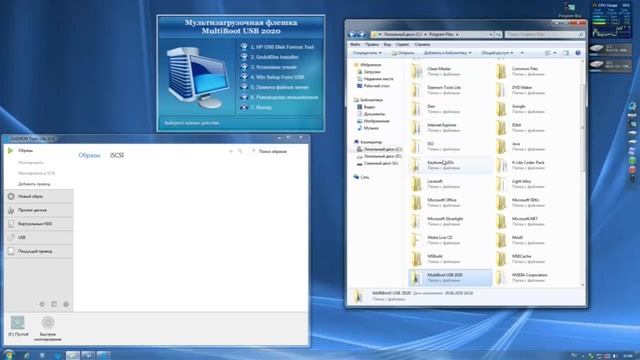This screenshot has width=640, height=360.
Task: Launch HP USB Disk Format Tool entry
Action: [x=282, y=47]
